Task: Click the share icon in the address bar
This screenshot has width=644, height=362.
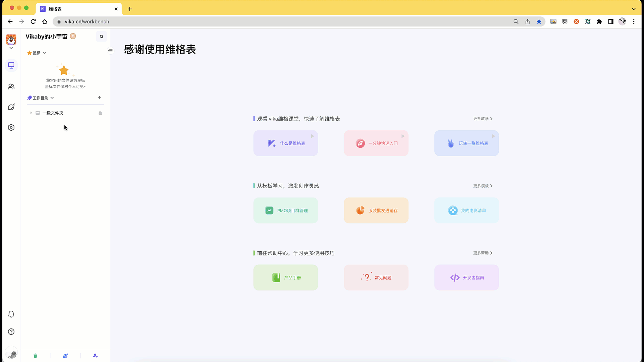Action: 527,21
